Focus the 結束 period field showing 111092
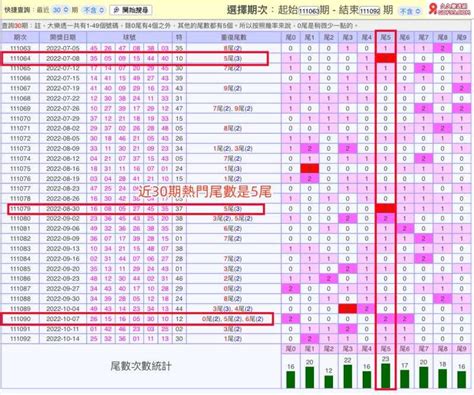Screen dimensions: 474x395 tap(370, 11)
